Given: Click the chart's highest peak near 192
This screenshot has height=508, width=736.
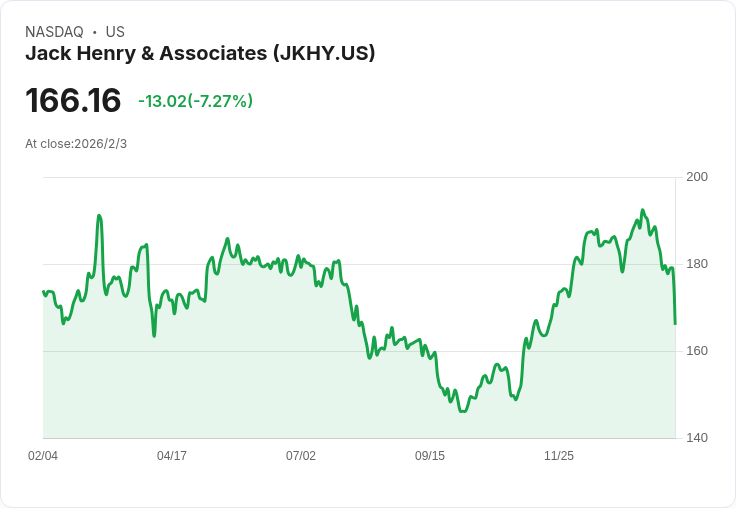Looking at the screenshot, I should pyautogui.click(x=643, y=210).
